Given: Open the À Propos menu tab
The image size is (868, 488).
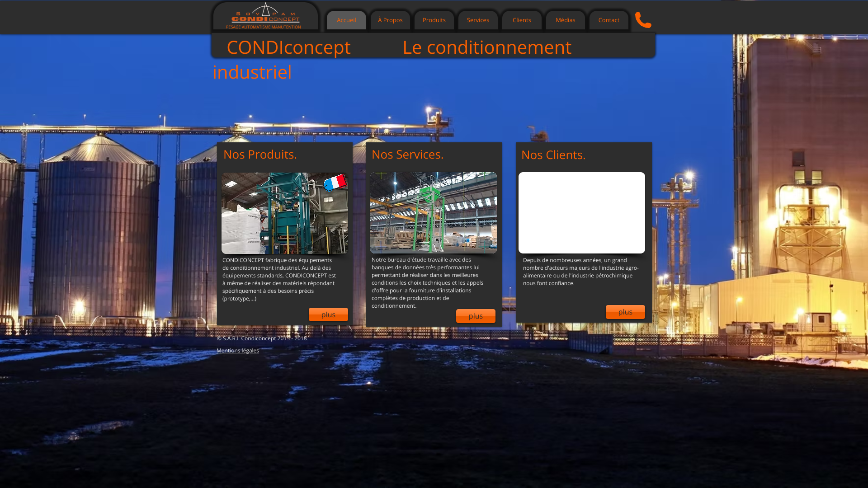Looking at the screenshot, I should [390, 20].
